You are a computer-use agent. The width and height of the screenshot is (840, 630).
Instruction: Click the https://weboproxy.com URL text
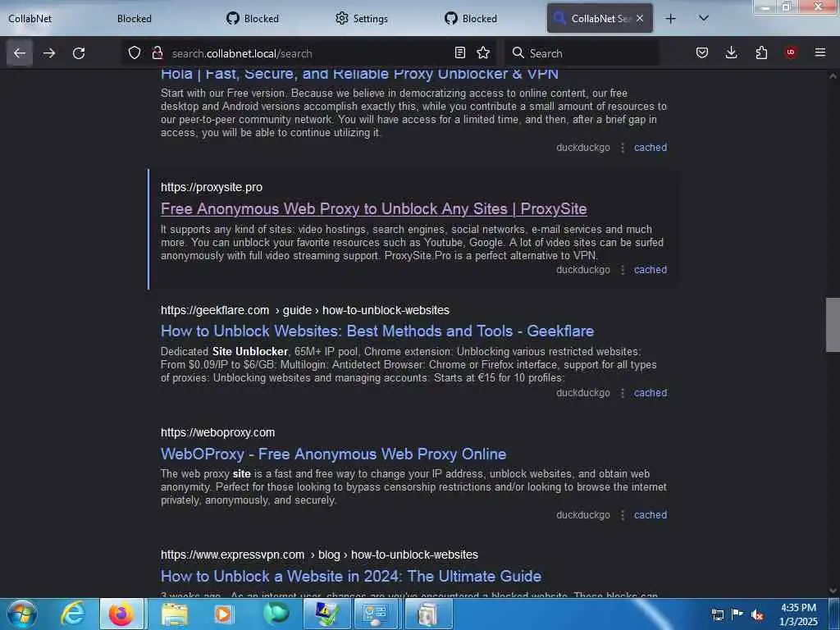217,432
